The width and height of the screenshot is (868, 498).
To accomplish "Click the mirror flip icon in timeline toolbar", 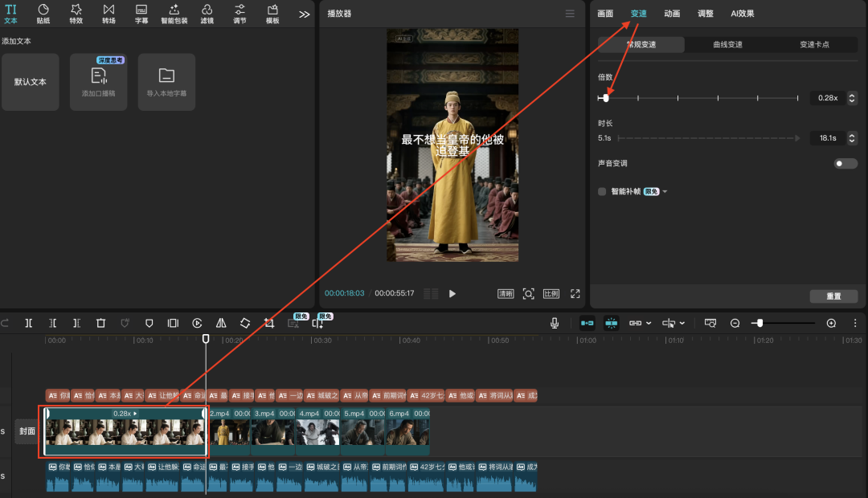I will [x=221, y=323].
